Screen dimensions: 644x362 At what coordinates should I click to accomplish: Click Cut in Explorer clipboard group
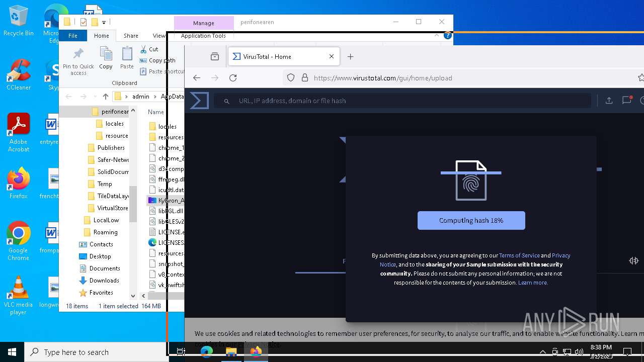(x=149, y=49)
